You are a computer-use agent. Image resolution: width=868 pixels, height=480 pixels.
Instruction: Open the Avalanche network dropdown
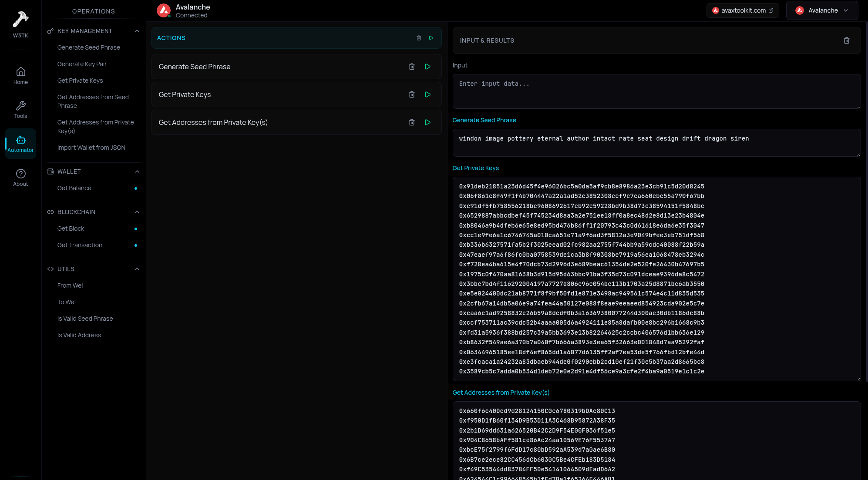click(822, 10)
